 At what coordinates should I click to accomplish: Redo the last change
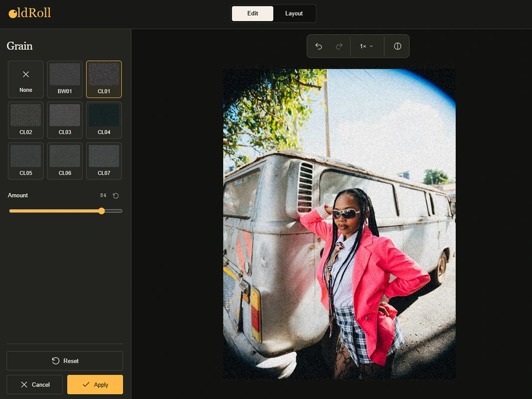tap(339, 46)
